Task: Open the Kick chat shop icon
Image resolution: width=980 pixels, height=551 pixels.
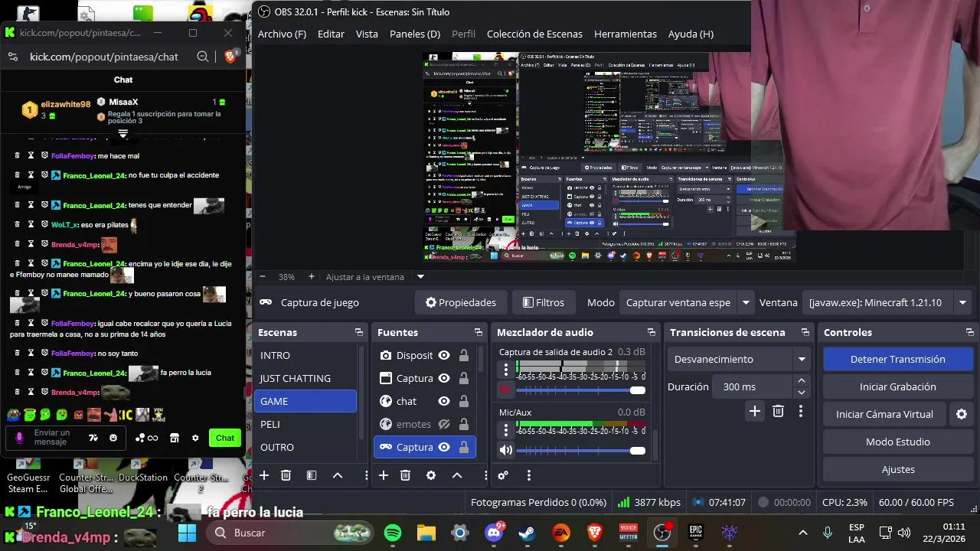Action: coord(174,438)
